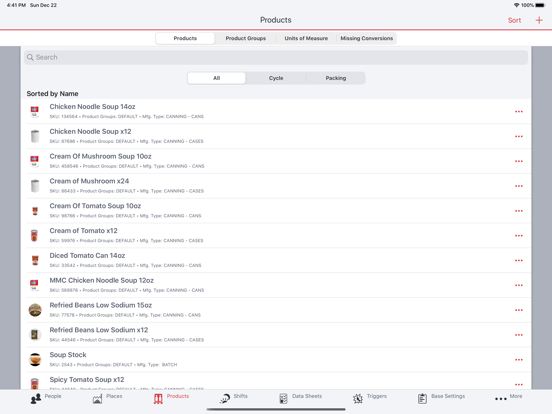Click Cream of Tomato x12 can thumbnail
The width and height of the screenshot is (552, 414).
tap(34, 236)
